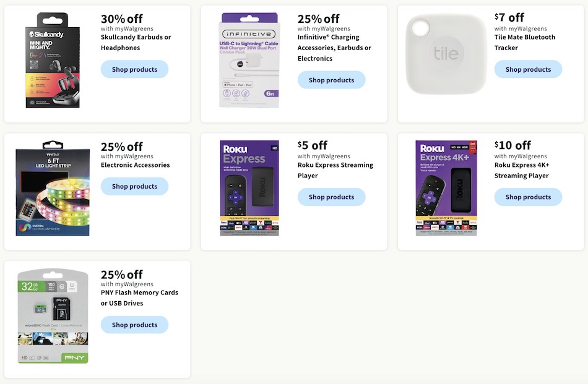Click Shop products for Tile Mate Bluetooth Tracker

point(528,69)
